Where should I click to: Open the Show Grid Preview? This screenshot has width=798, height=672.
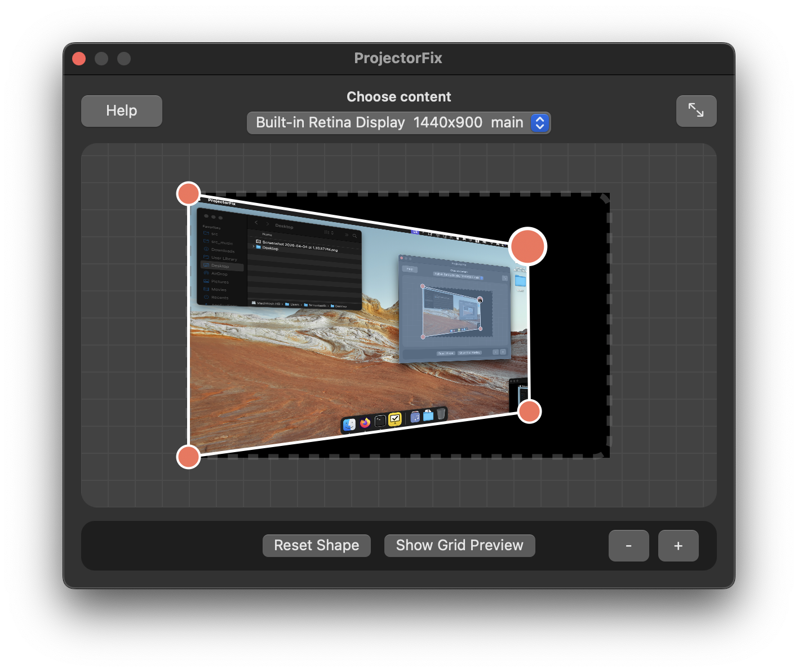pos(459,545)
